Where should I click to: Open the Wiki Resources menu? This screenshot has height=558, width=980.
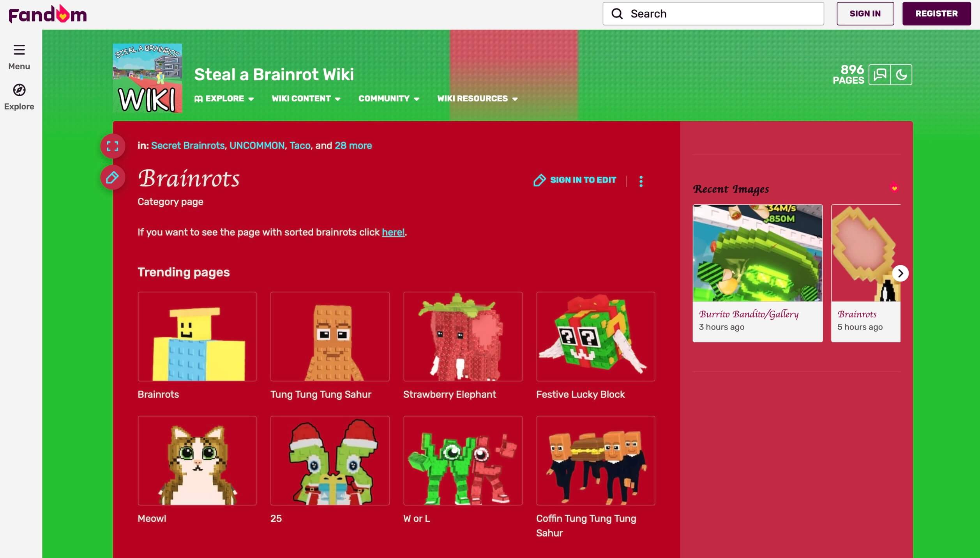pyautogui.click(x=477, y=99)
